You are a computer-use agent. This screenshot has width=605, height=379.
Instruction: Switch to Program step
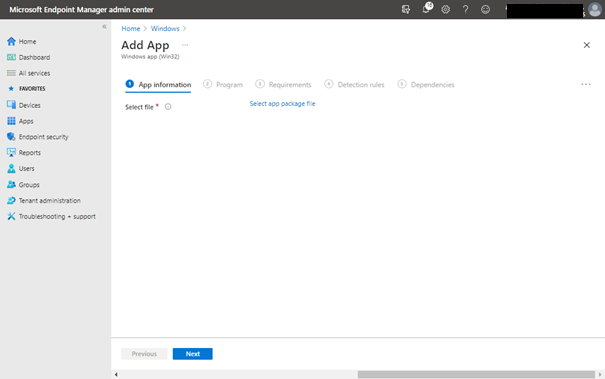(x=223, y=85)
